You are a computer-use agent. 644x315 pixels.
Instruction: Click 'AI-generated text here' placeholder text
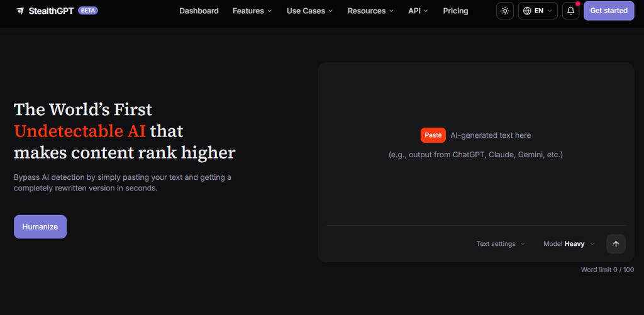(491, 135)
